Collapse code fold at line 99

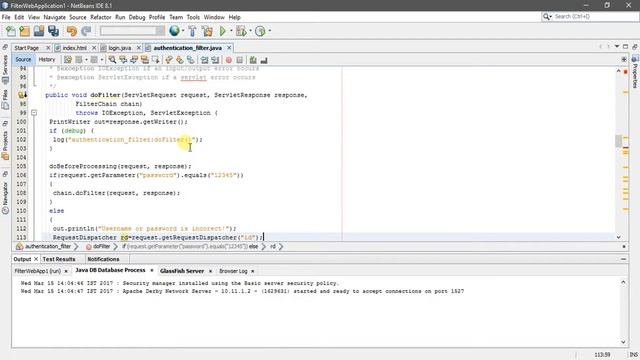point(34,113)
